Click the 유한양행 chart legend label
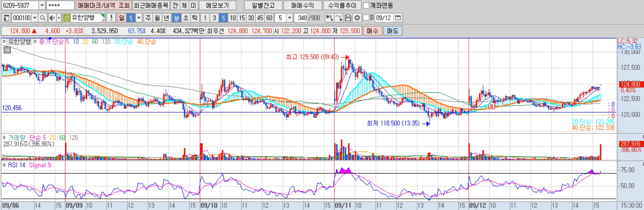 pyautogui.click(x=20, y=41)
